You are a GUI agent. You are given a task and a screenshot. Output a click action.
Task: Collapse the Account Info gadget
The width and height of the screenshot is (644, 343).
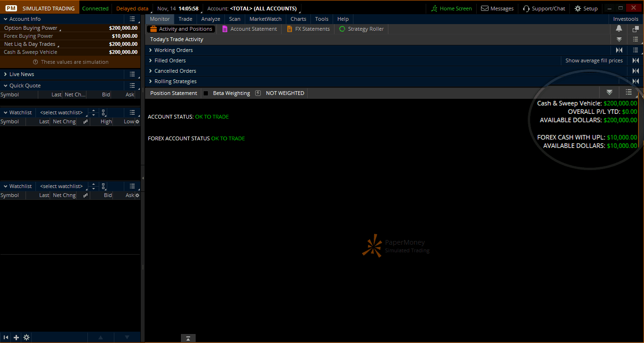click(x=6, y=19)
